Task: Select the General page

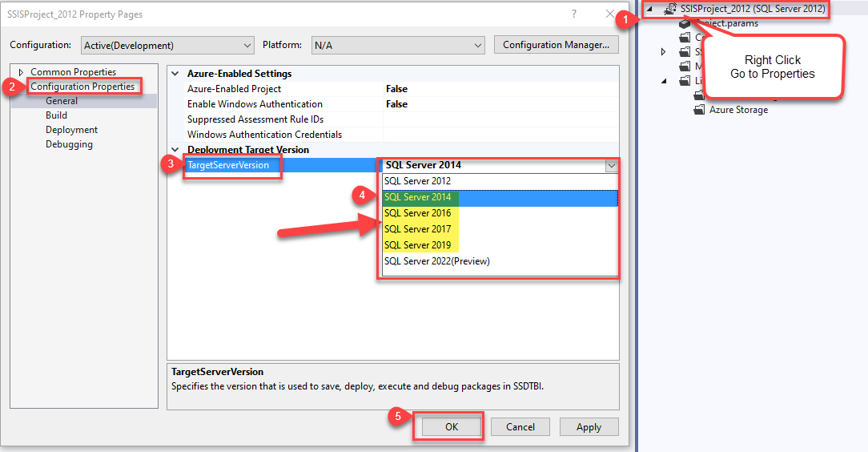Action: [x=62, y=101]
